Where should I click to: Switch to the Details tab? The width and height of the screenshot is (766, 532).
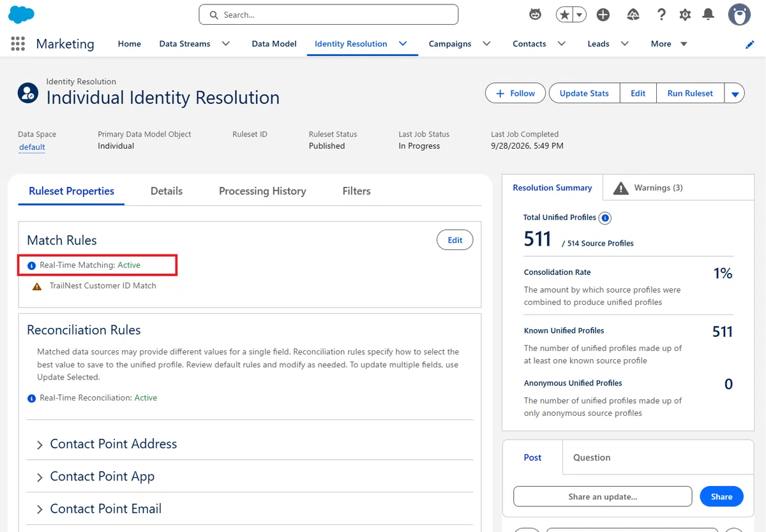167,191
